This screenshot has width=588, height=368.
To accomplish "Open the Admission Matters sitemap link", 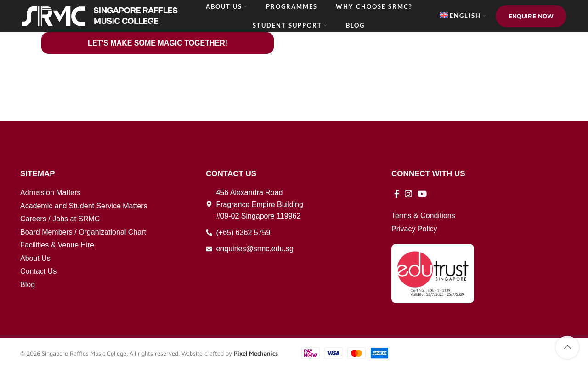I will click(x=51, y=193).
